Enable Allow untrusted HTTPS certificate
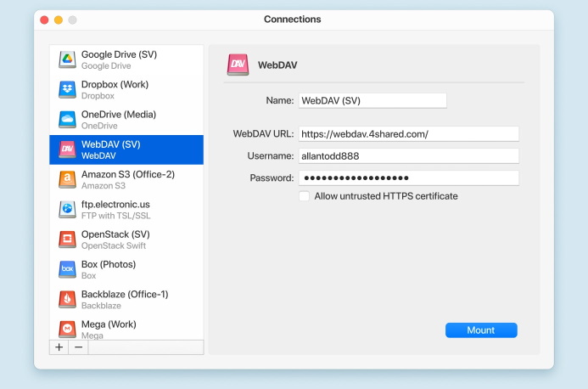The image size is (588, 389). (304, 196)
